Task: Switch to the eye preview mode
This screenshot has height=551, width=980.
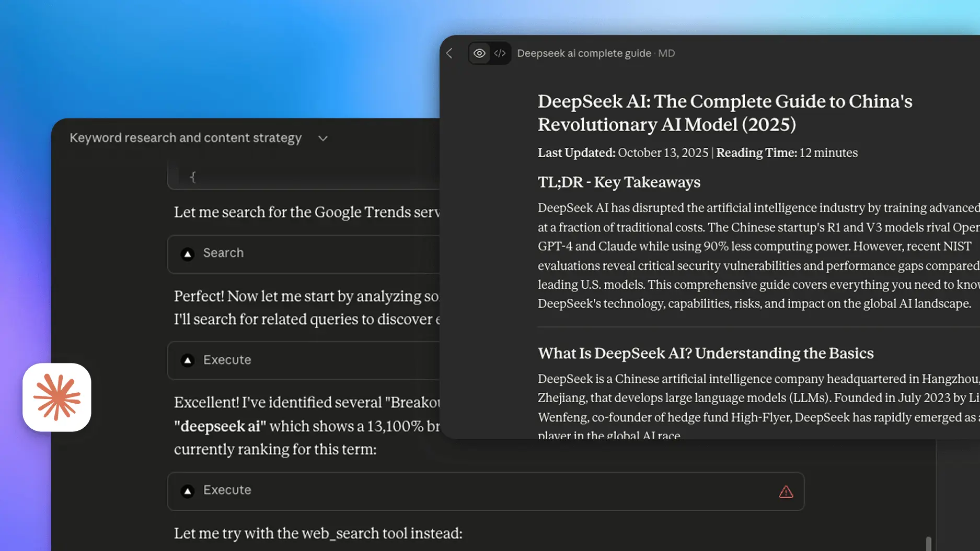Action: 479,53
